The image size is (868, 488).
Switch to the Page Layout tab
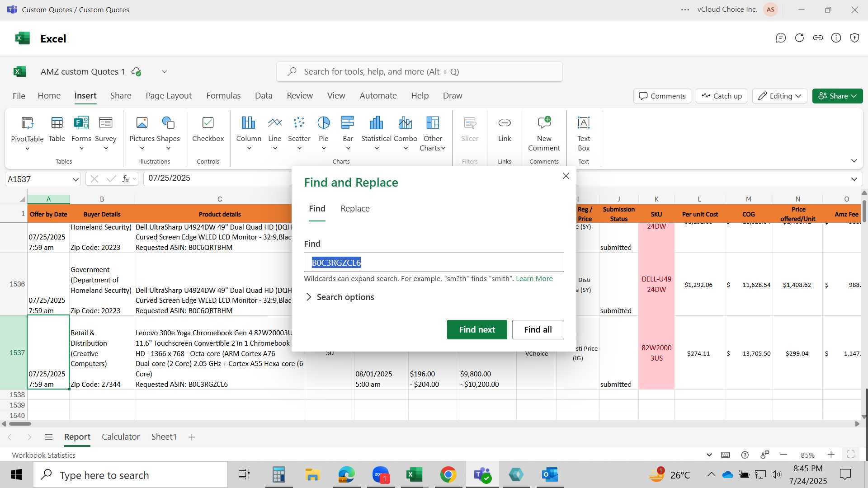169,96
